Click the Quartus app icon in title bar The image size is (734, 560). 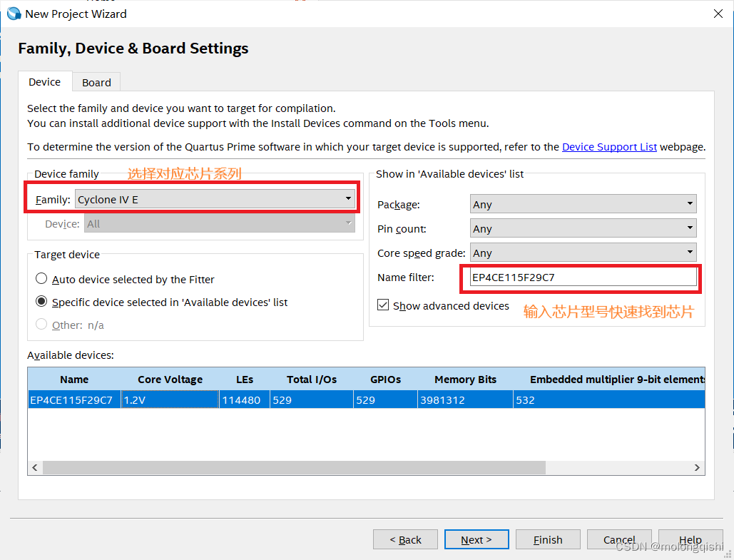(14, 14)
